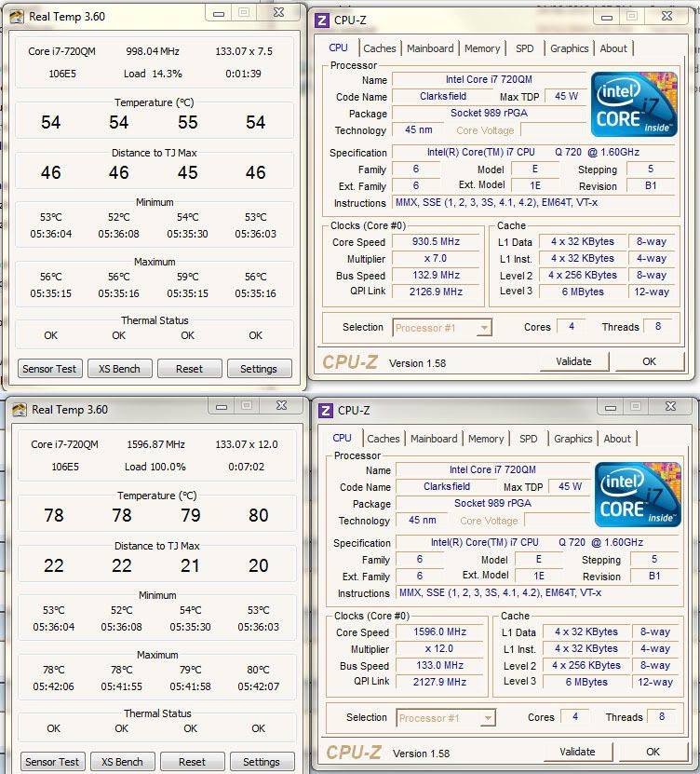Click Intel Core i7 logo in lower CPU-Z
The width and height of the screenshot is (700, 774).
638,495
